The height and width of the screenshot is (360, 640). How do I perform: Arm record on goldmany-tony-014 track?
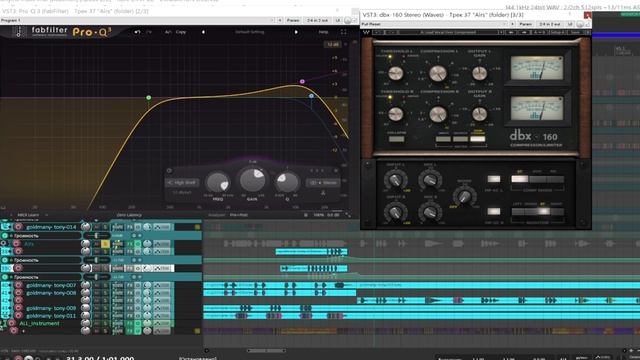pyautogui.click(x=18, y=227)
